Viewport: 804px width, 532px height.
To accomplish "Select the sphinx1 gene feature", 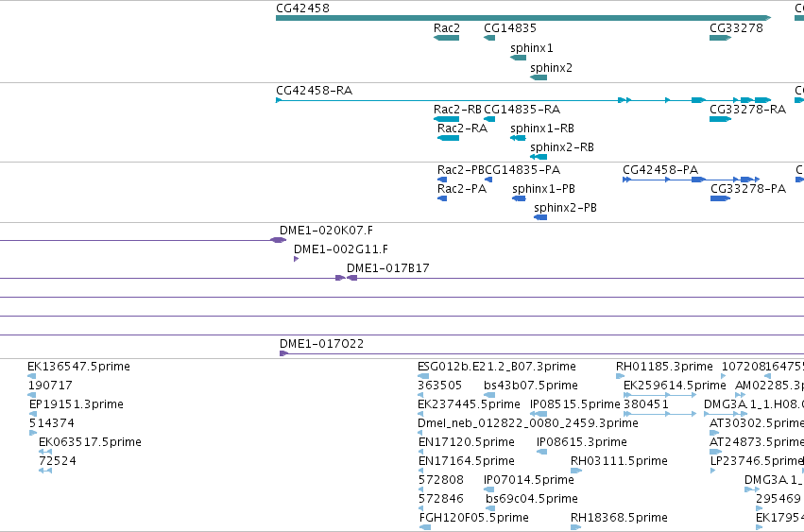I will pos(519,58).
